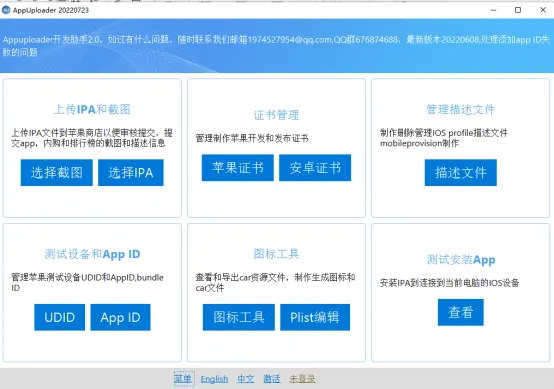The width and height of the screenshot is (554, 389).
Task: Click 查看 to view connected devices
Action: pos(461,312)
